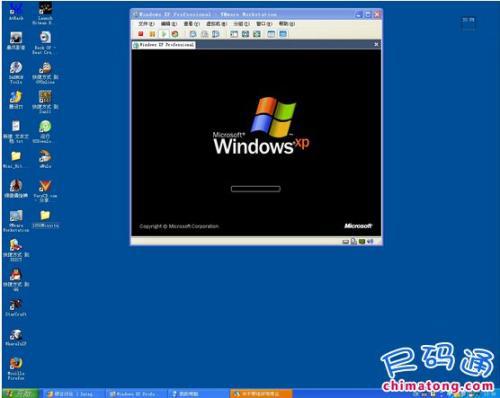
Task: Click the sound device icon in VM status bar
Action: coord(370,241)
